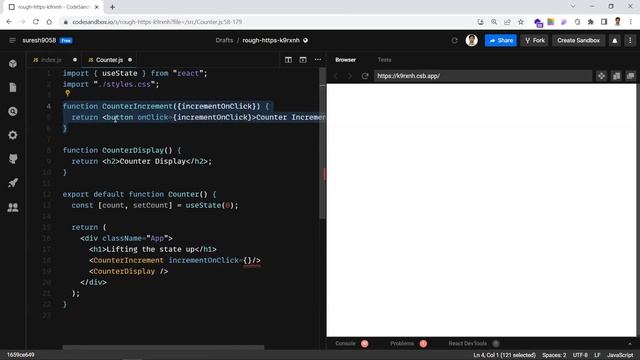
Task: Expand the bottom DevTools panel chevron
Action: click(630, 344)
